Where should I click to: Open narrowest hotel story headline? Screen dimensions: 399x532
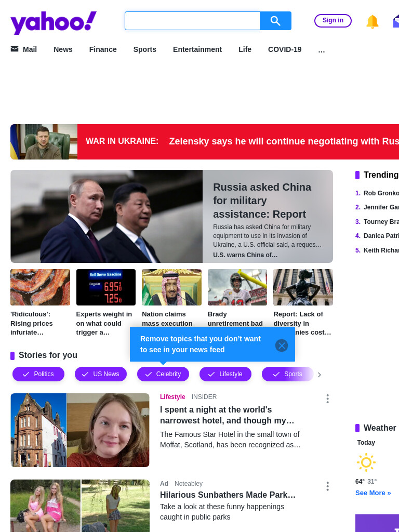(x=227, y=415)
